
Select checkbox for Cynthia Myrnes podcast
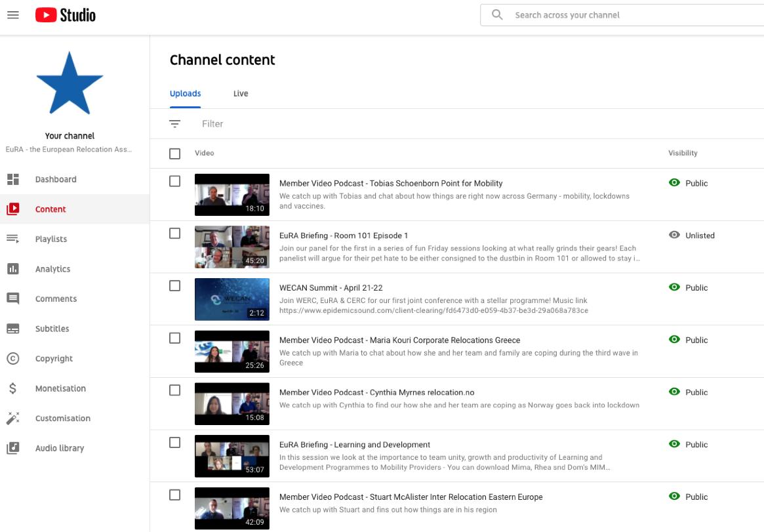pos(174,390)
